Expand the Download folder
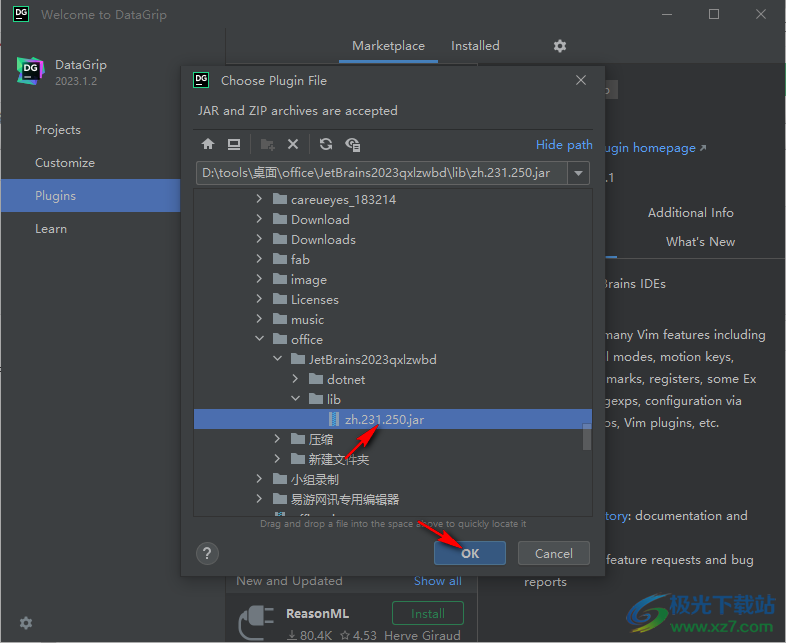Image resolution: width=786 pixels, height=643 pixels. [259, 219]
